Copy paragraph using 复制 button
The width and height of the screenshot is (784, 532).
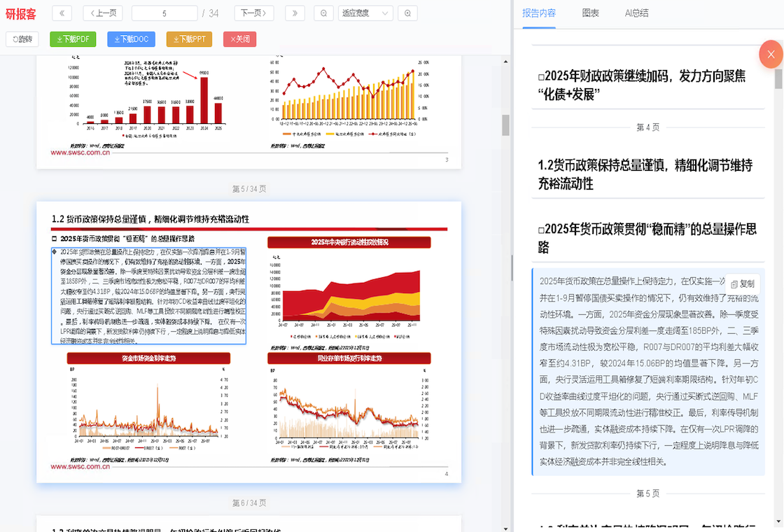point(742,284)
